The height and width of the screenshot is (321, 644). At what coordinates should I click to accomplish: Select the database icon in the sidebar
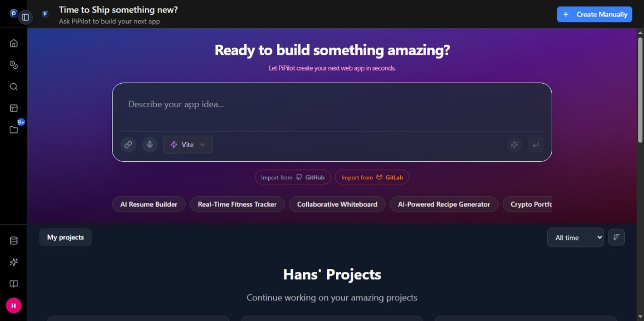pyautogui.click(x=14, y=240)
